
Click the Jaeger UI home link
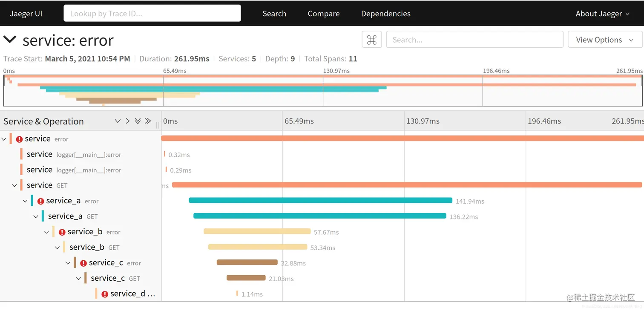point(26,14)
